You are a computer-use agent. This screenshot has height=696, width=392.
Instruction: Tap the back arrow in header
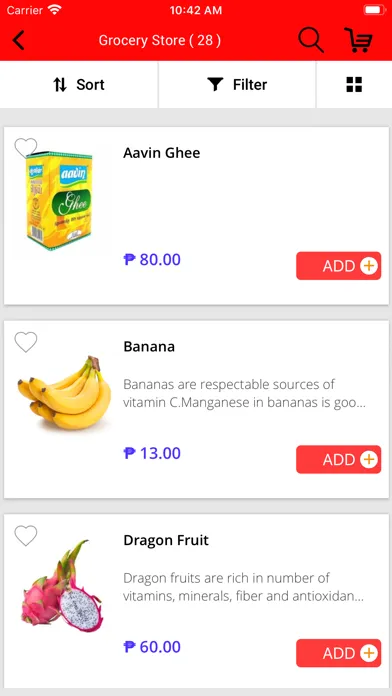pyautogui.click(x=19, y=40)
